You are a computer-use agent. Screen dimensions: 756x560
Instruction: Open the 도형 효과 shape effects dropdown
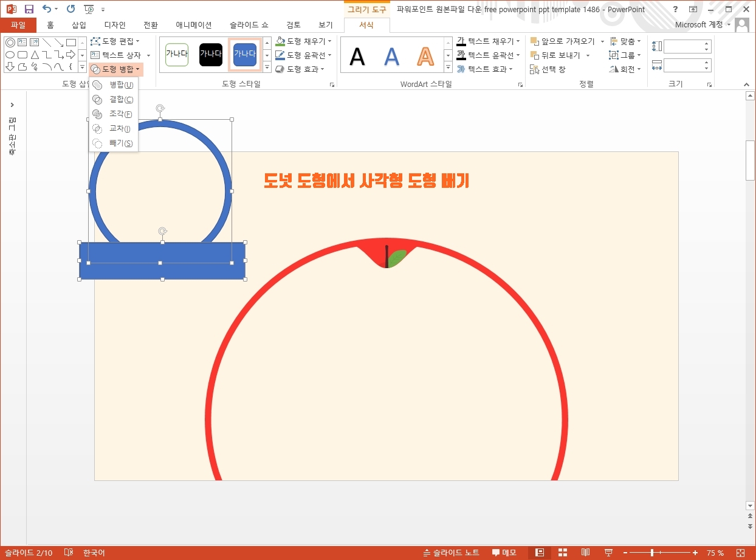click(x=301, y=69)
